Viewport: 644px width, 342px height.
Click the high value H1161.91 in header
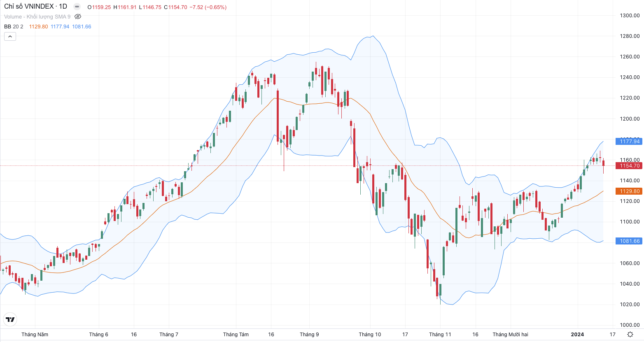125,7
